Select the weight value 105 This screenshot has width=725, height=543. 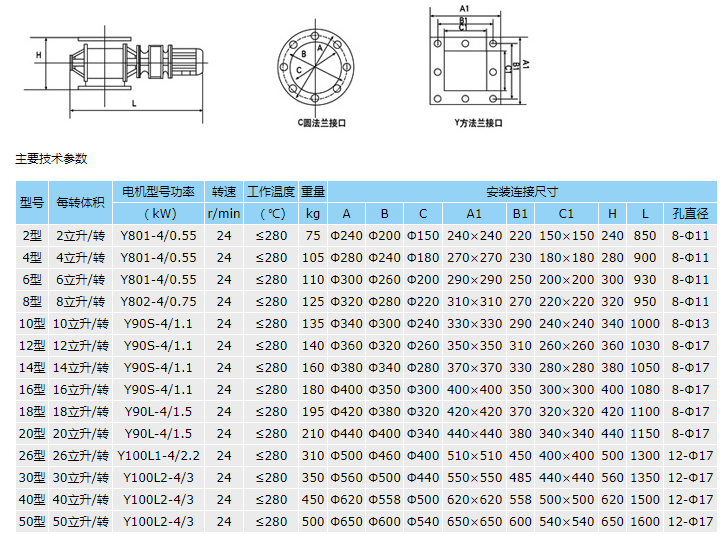[x=313, y=258]
